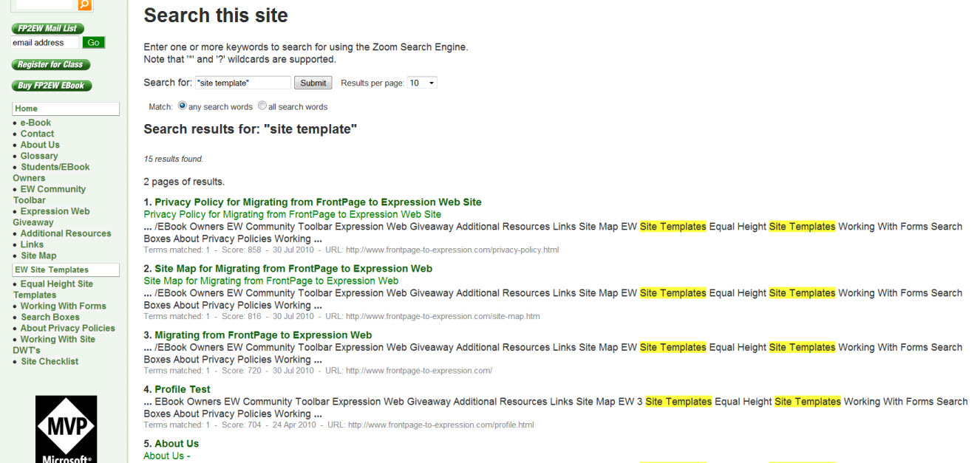This screenshot has height=463, width=980.
Task: Click the 'Score: 720' text
Action: pyautogui.click(x=242, y=371)
